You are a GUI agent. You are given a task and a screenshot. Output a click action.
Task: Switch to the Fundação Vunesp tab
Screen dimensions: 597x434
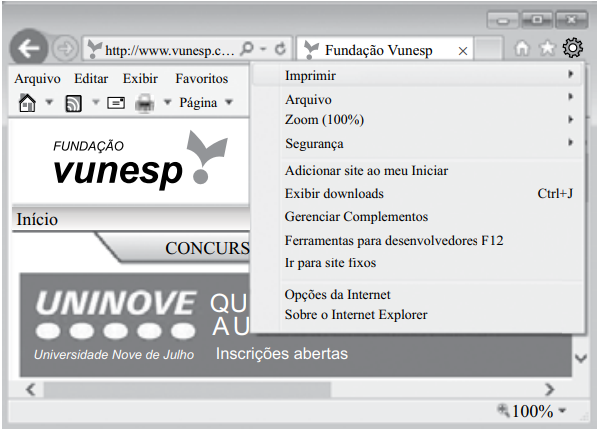(385, 49)
